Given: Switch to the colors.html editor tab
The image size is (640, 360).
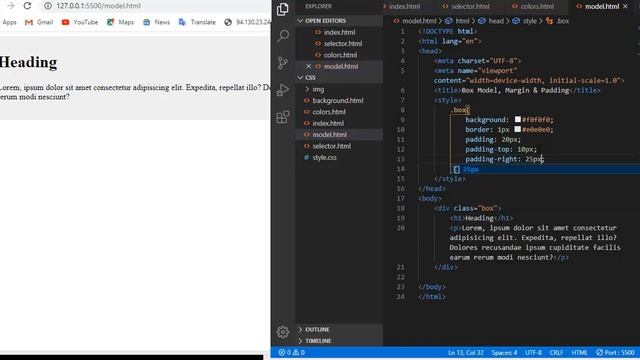Looking at the screenshot, I should pyautogui.click(x=533, y=6).
